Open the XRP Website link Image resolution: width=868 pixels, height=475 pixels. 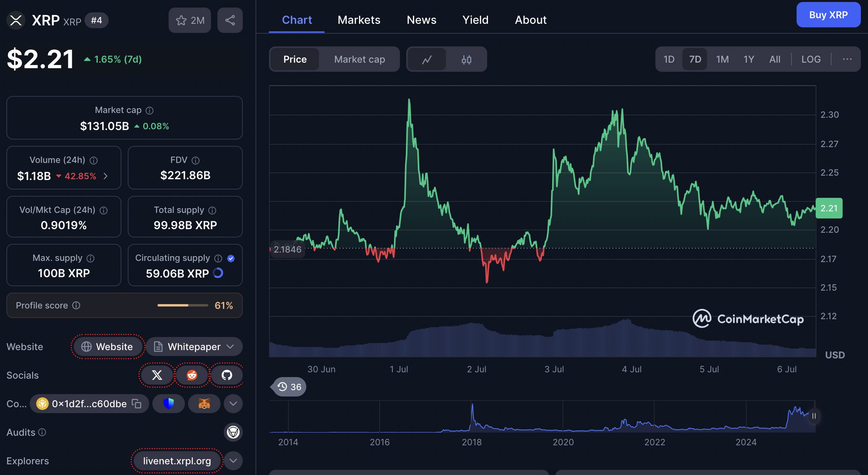pos(108,347)
